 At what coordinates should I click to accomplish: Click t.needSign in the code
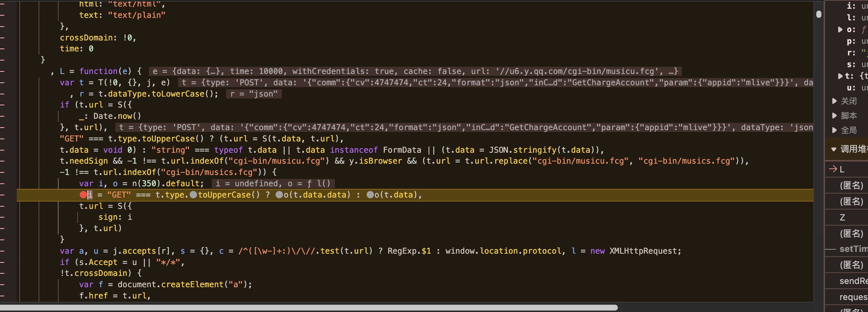pos(84,161)
